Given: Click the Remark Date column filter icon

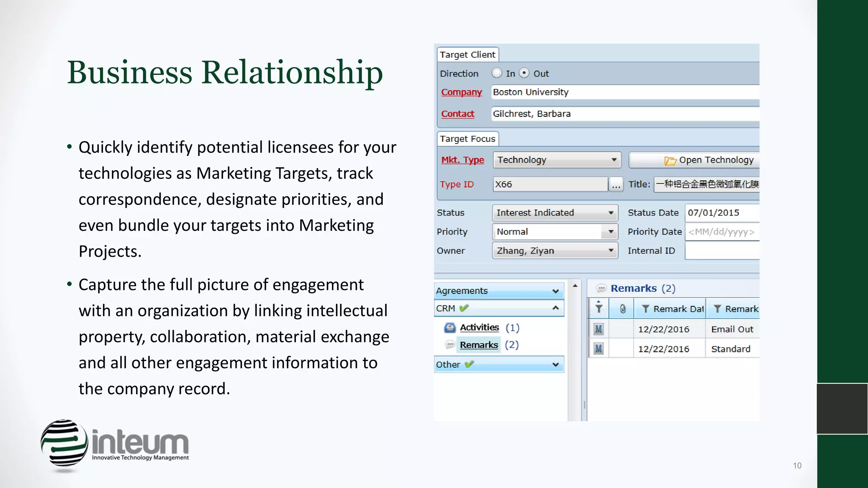Looking at the screenshot, I should (645, 309).
